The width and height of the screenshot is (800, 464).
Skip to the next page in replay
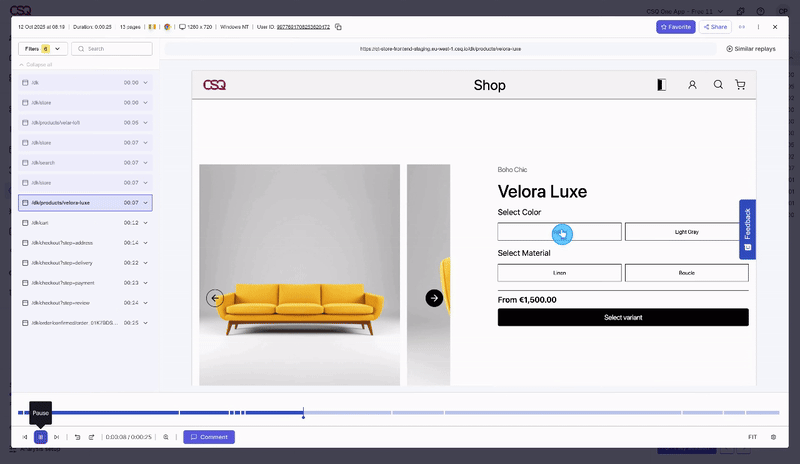(x=56, y=437)
